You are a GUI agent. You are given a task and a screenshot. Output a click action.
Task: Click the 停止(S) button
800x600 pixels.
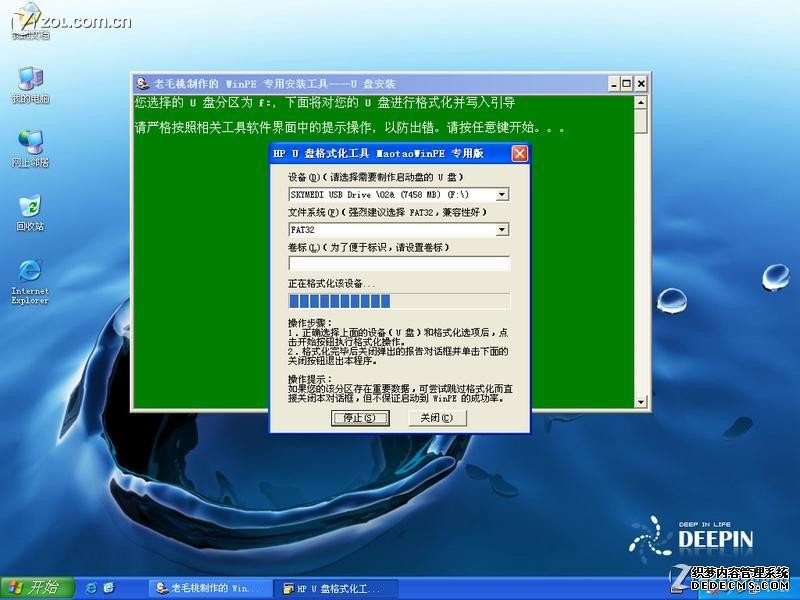[x=360, y=418]
